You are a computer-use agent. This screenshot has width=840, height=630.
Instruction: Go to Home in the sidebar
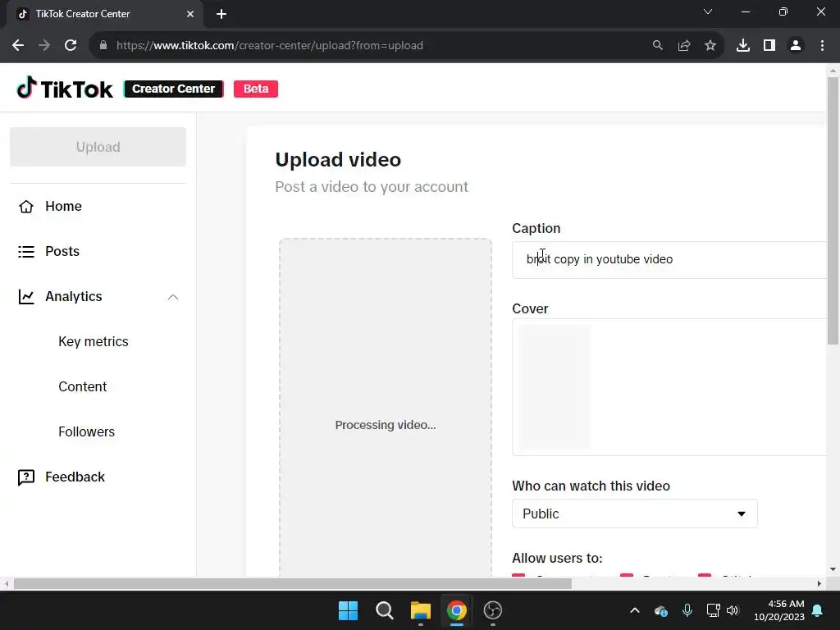(x=63, y=206)
